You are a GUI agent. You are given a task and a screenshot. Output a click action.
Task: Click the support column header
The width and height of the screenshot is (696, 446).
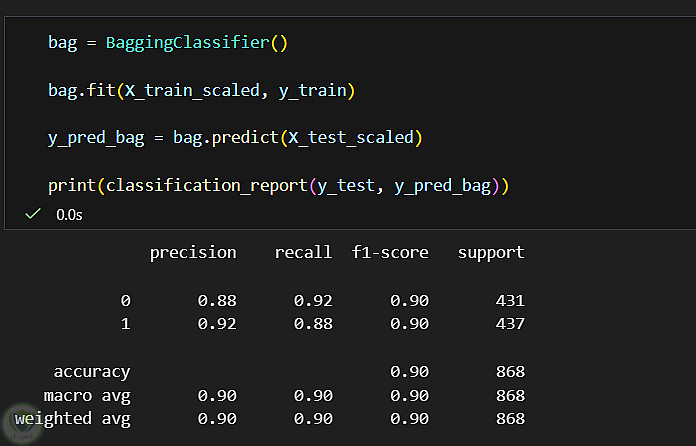(x=491, y=253)
